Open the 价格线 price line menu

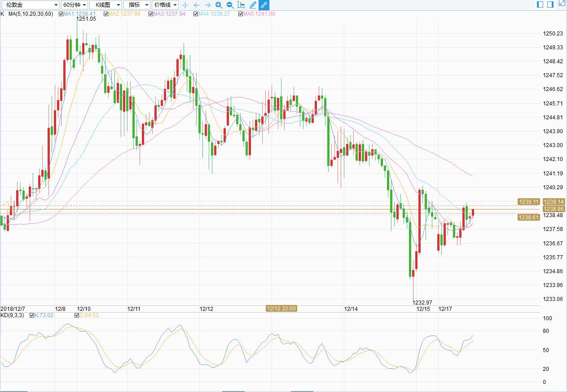pyautogui.click(x=165, y=5)
